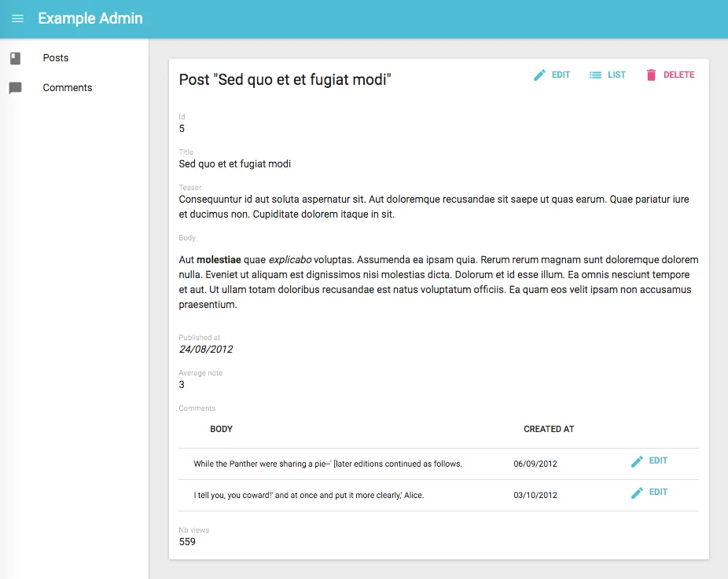Click pencil icon in 03/10/2012 comment row
Screen dimensions: 728x579
638,493
